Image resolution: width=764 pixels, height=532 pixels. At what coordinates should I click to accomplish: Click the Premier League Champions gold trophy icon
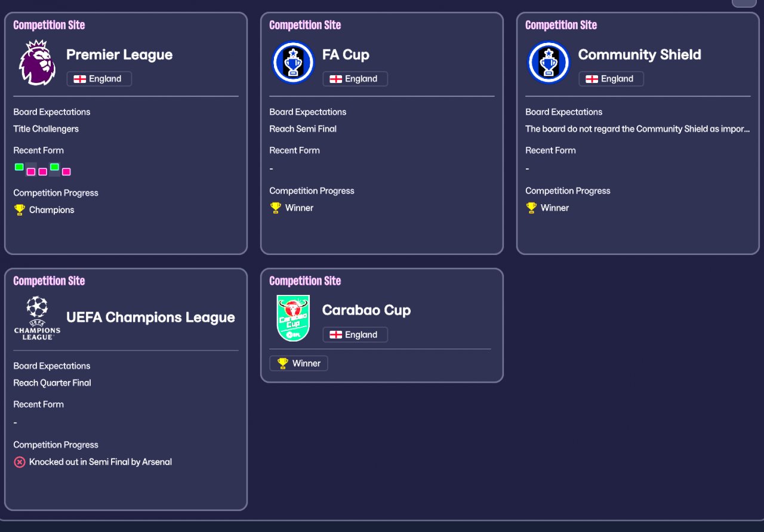click(x=20, y=210)
